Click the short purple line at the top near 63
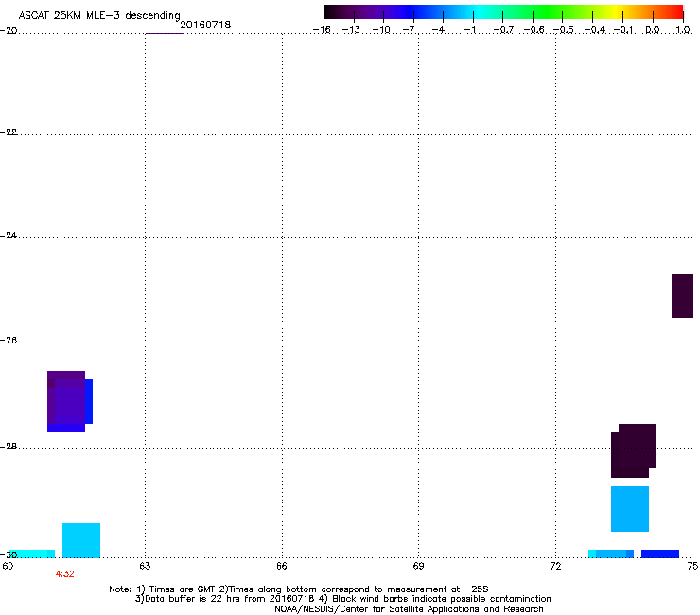Viewport: 700px width, 615px height. 165,33
